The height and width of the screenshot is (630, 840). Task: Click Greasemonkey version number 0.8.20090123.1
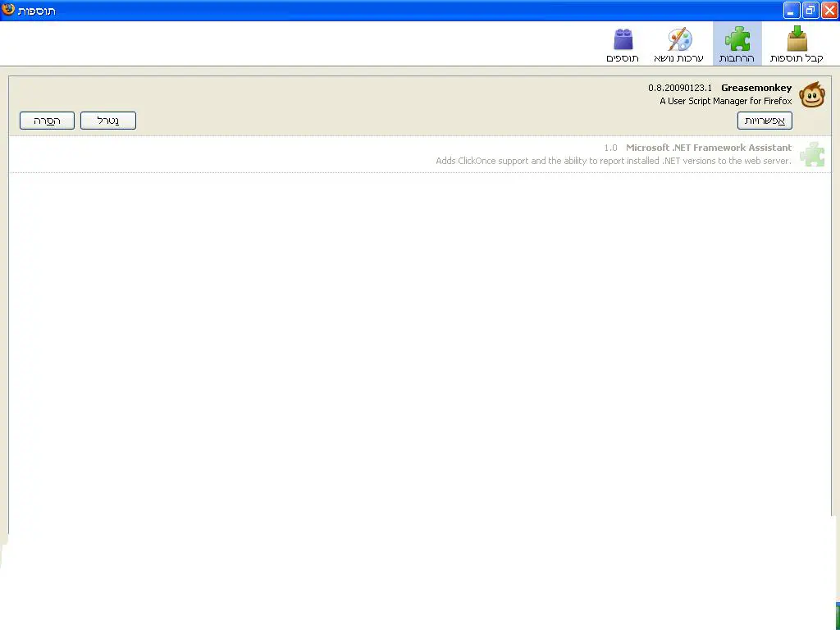(x=680, y=88)
